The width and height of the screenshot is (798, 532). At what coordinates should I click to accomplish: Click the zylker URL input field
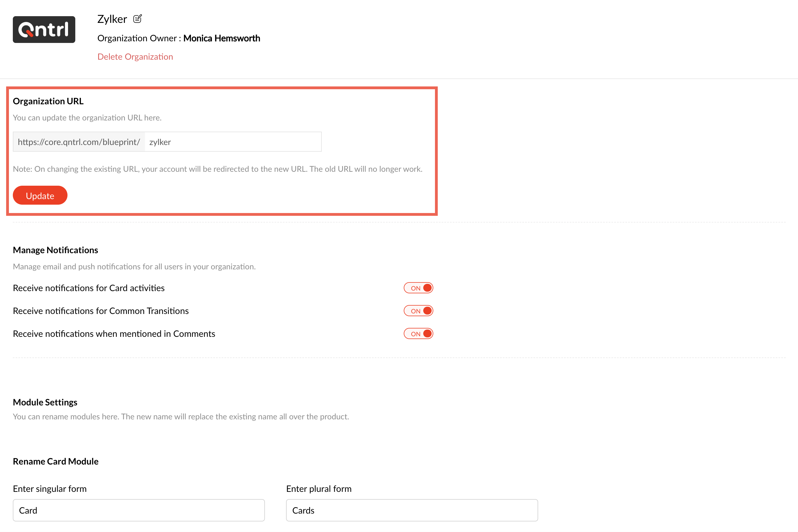click(233, 142)
